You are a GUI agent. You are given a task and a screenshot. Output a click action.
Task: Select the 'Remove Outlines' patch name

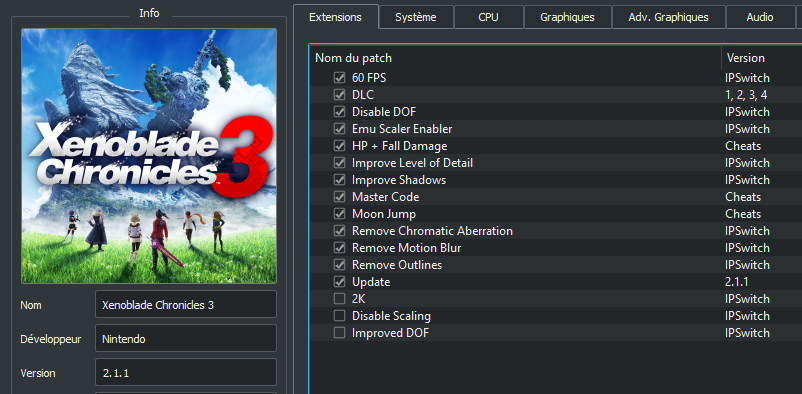(x=397, y=265)
